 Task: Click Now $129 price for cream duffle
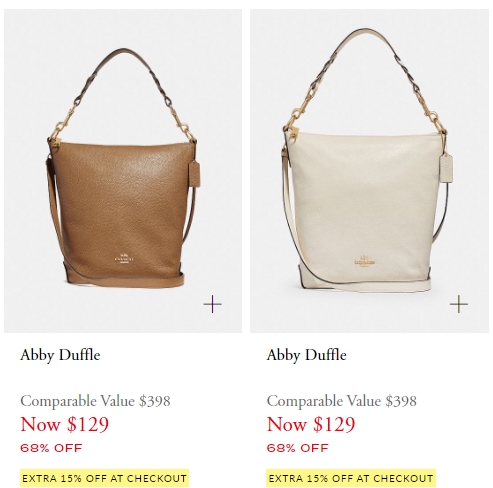pyautogui.click(x=311, y=424)
